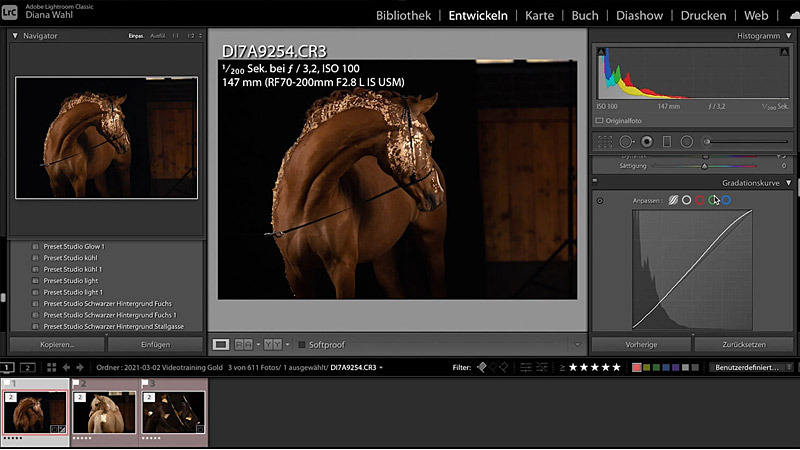Open the radial filter tool
The width and height of the screenshot is (800, 450).
pos(687,142)
